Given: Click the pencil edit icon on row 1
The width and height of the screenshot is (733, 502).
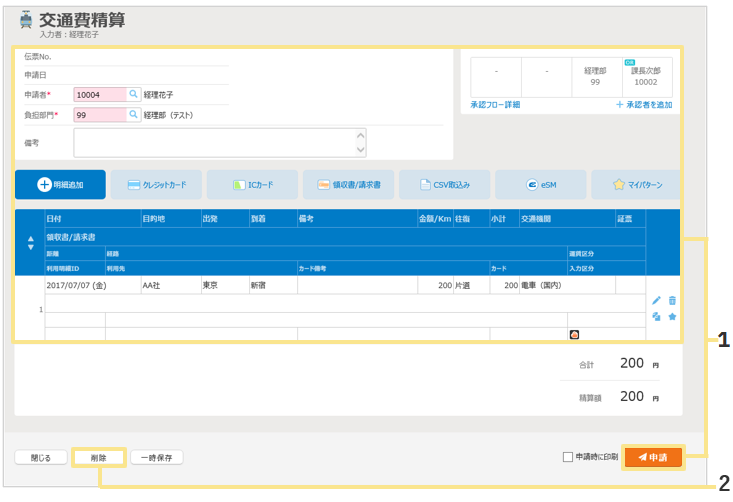Looking at the screenshot, I should tap(656, 300).
